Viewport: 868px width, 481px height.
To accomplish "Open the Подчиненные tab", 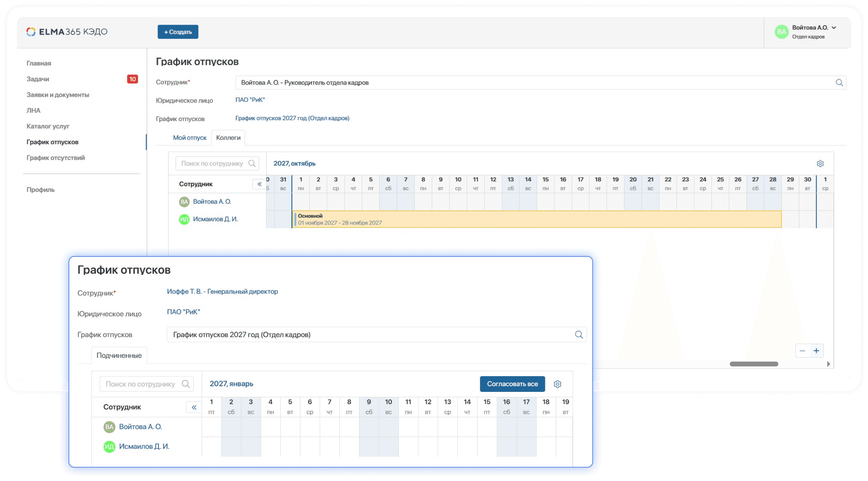I will click(119, 355).
